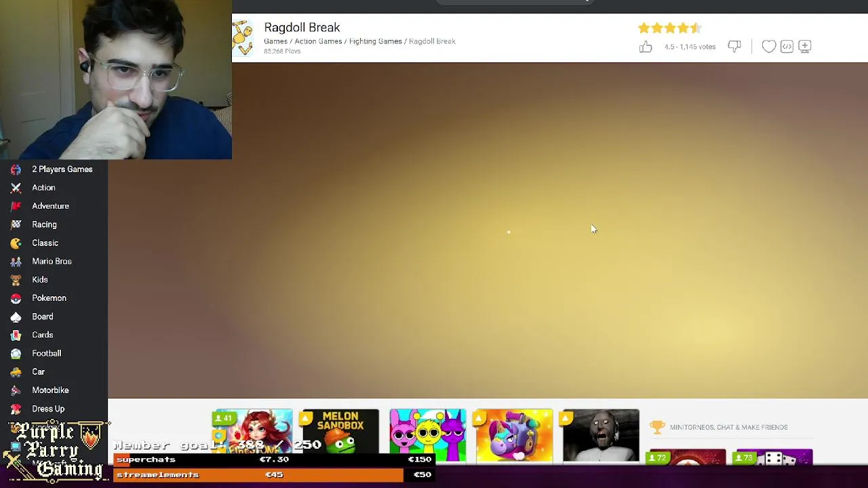Click the Ragdoll Break title text
This screenshot has width=868, height=488.
[302, 27]
